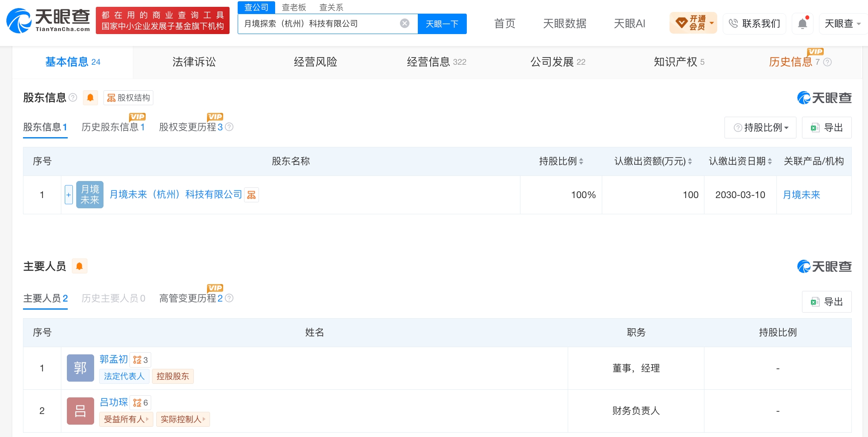Open 天眼查 account dropdown in header
The image size is (868, 437).
[843, 23]
